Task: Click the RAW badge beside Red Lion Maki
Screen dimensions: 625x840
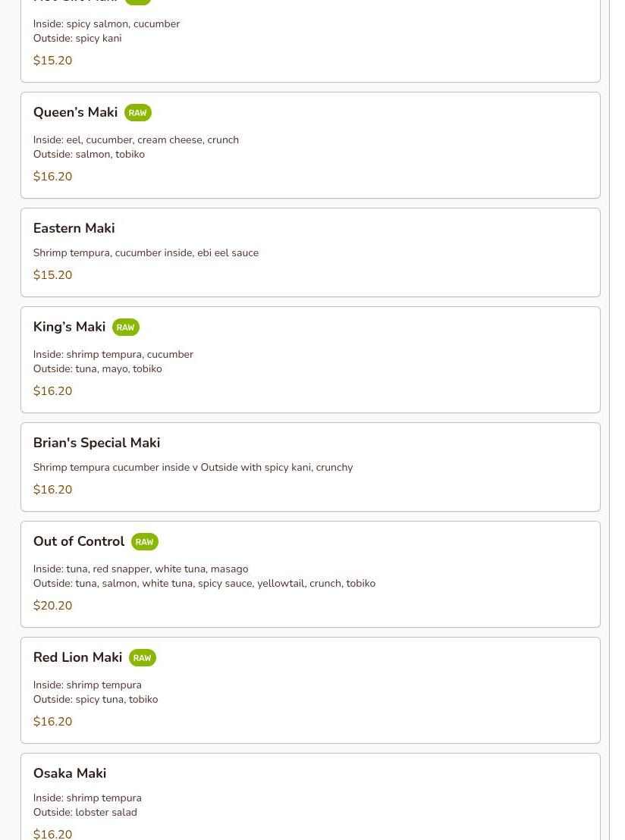Action: click(x=142, y=658)
